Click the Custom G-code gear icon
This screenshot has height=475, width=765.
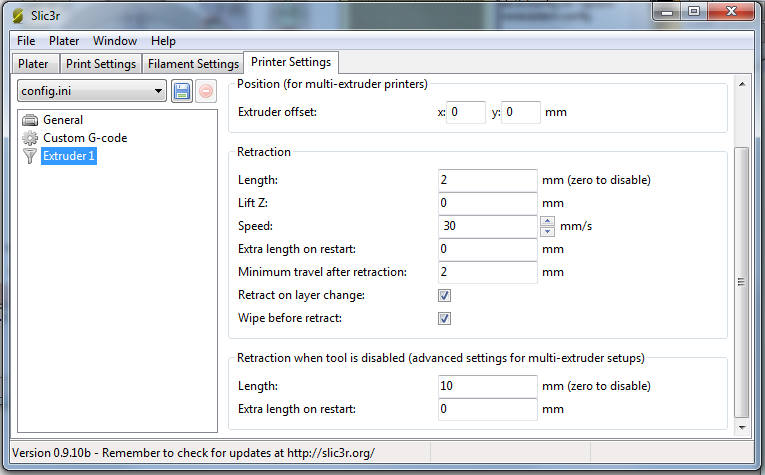coord(30,138)
